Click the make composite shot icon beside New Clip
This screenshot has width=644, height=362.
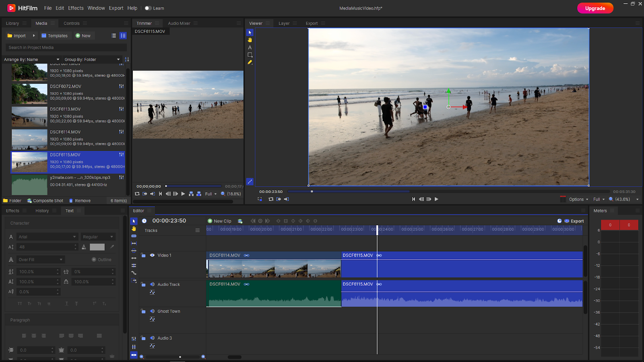(x=240, y=221)
